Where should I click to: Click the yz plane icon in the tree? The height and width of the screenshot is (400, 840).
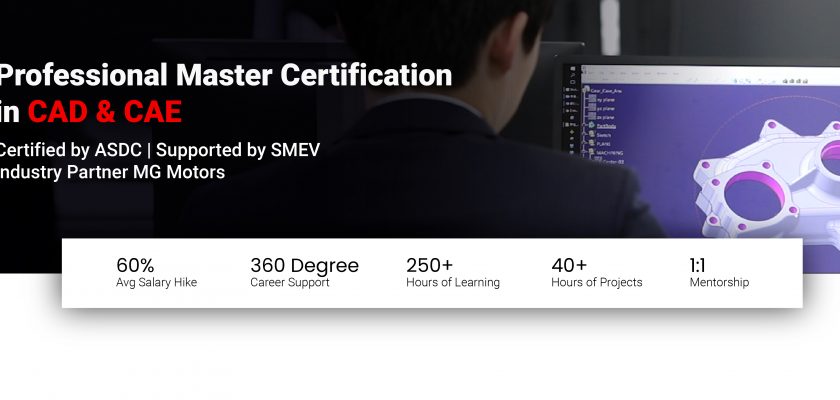pos(592,108)
